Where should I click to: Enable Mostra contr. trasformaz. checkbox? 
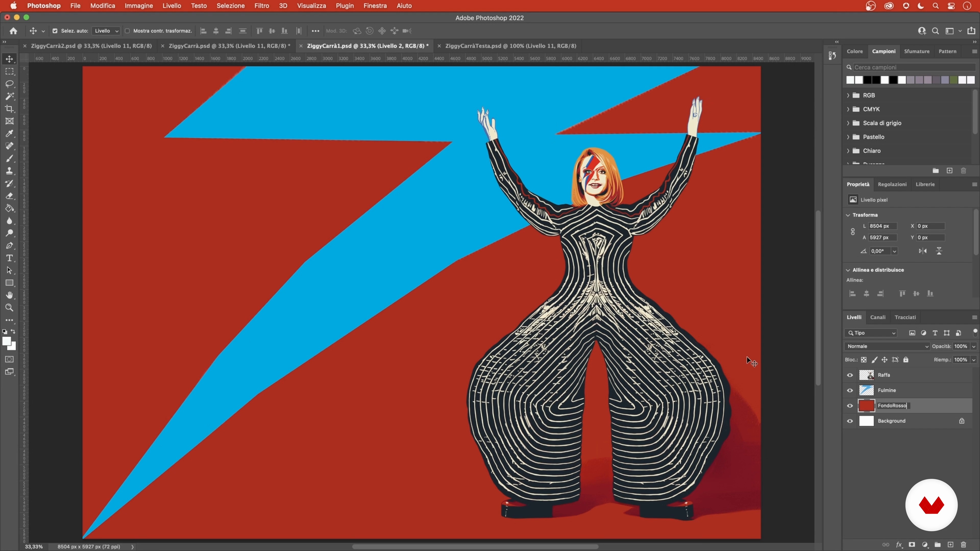point(127,31)
